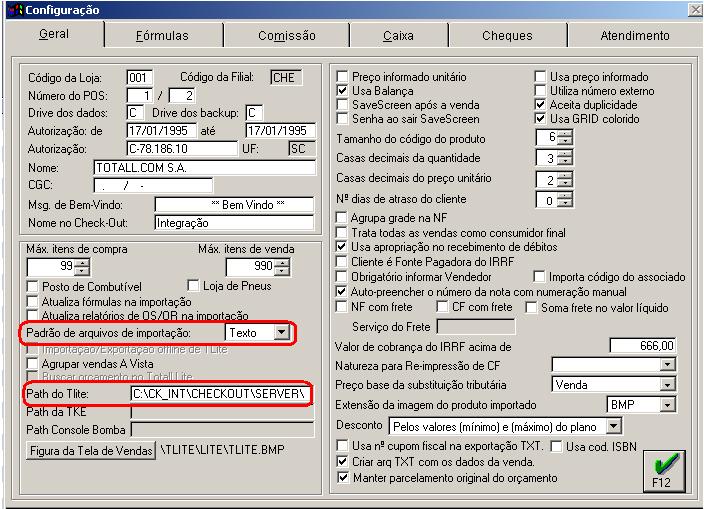The width and height of the screenshot is (704, 509).
Task: Adjust Nº dias de atraso do cliente spinner
Action: 565,199
